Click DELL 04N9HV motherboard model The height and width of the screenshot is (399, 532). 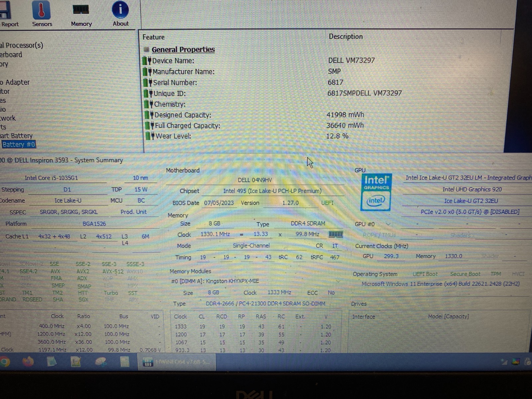[x=255, y=180]
